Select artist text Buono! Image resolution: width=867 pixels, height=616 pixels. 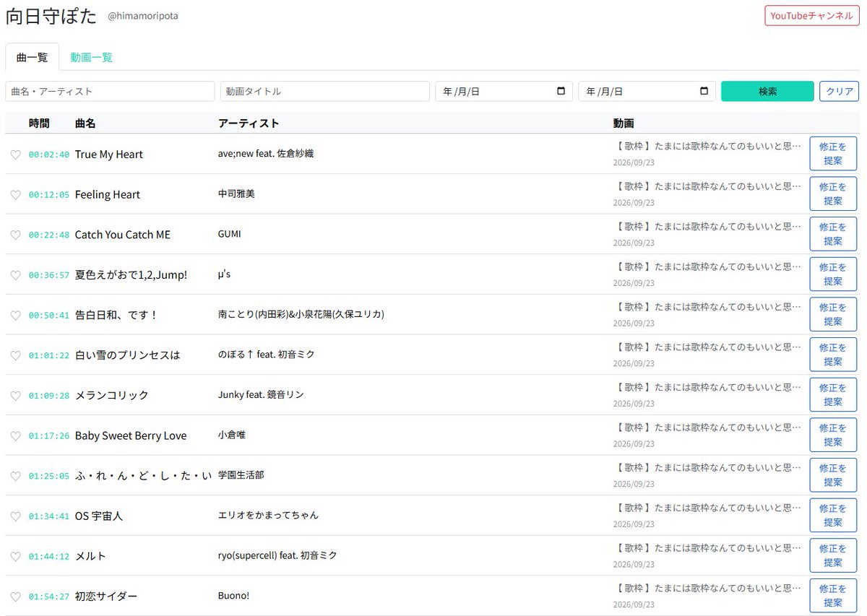tap(233, 596)
